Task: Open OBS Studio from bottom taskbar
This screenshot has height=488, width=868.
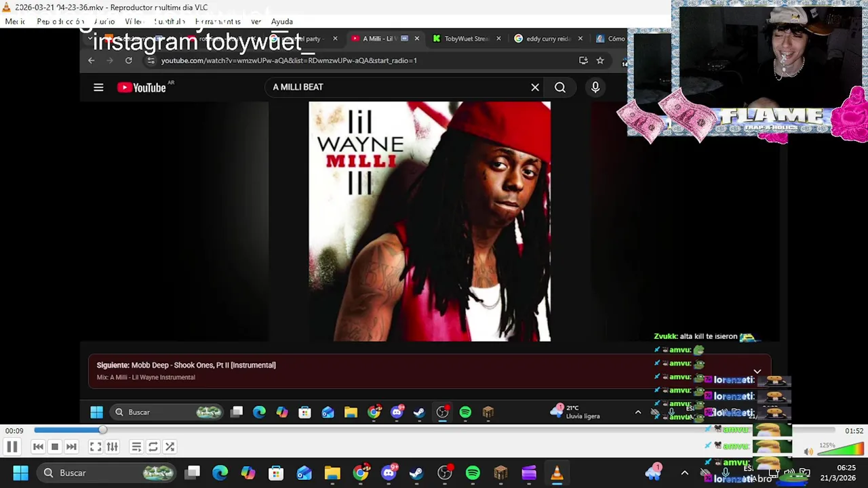Action: pos(445,473)
